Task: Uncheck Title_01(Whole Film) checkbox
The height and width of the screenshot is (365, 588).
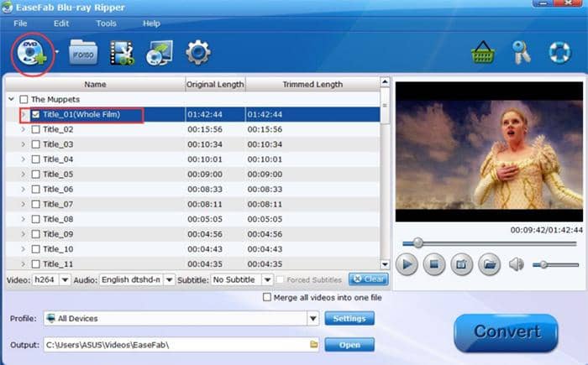Action: pos(35,114)
